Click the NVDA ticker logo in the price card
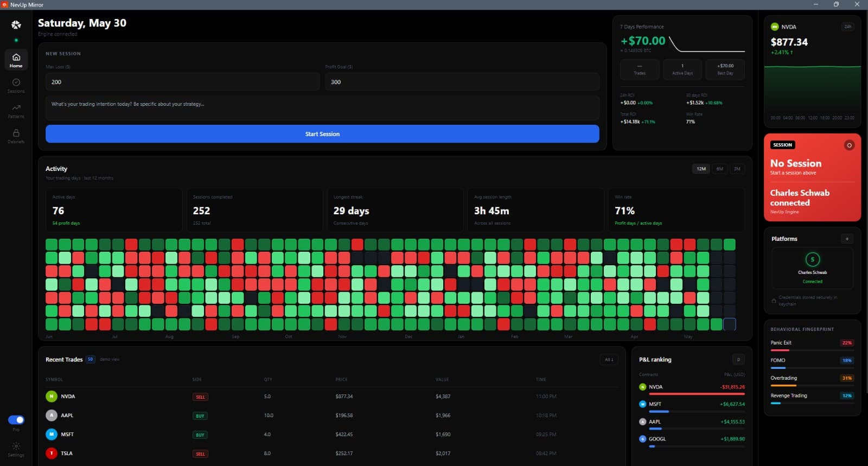Viewport: 868px width, 466px height. [775, 27]
